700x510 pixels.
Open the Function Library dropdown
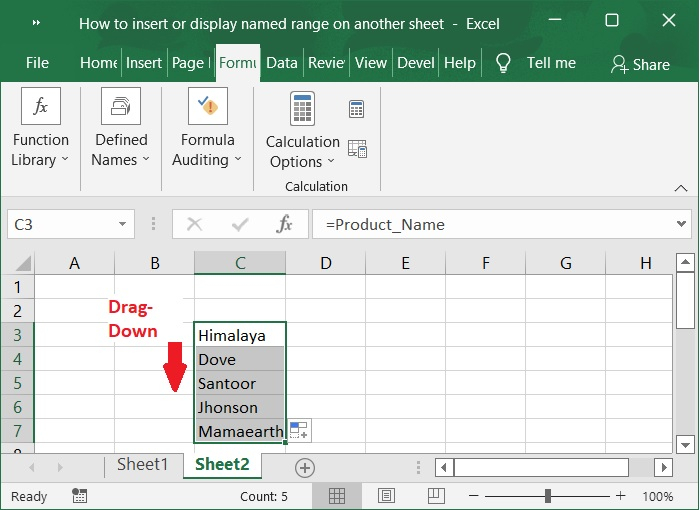[41, 130]
